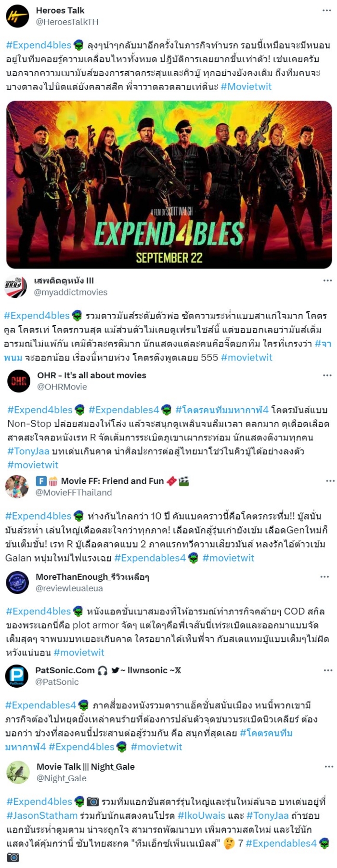Click MoreThanEnough round avatar

17,582
